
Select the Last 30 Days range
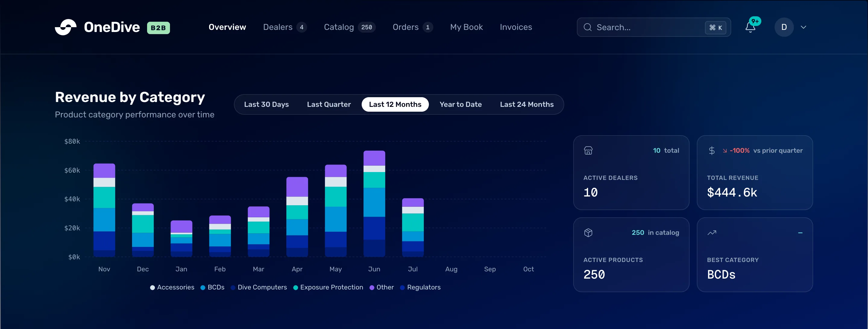(266, 105)
